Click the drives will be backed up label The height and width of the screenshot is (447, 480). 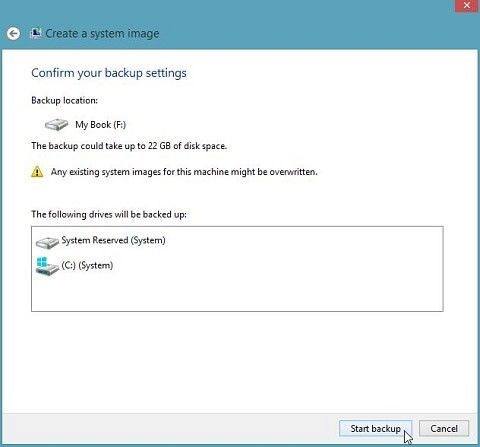click(109, 214)
